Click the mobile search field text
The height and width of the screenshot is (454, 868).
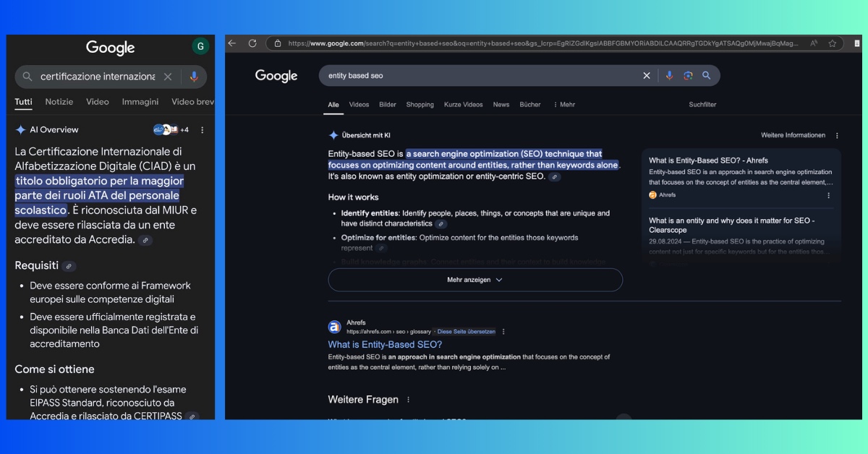pos(98,77)
